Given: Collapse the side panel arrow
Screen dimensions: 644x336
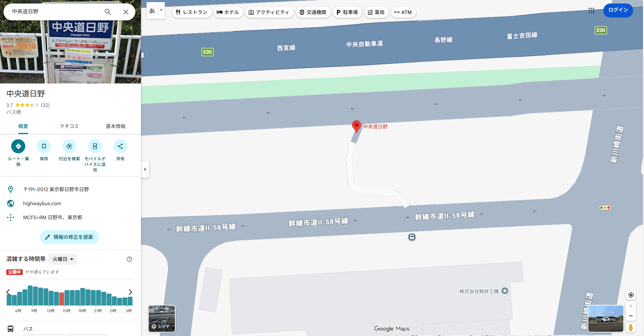Looking at the screenshot, I should 145,169.
